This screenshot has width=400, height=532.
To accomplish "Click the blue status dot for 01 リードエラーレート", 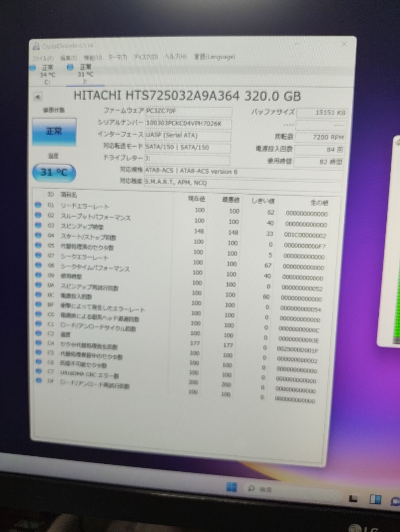I will [38, 205].
